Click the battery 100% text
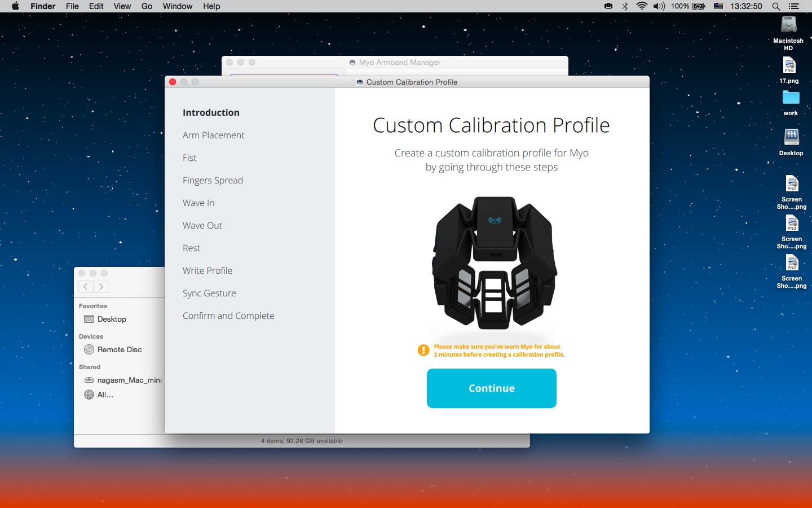Screen dimensions: 812x508 coord(680,6)
